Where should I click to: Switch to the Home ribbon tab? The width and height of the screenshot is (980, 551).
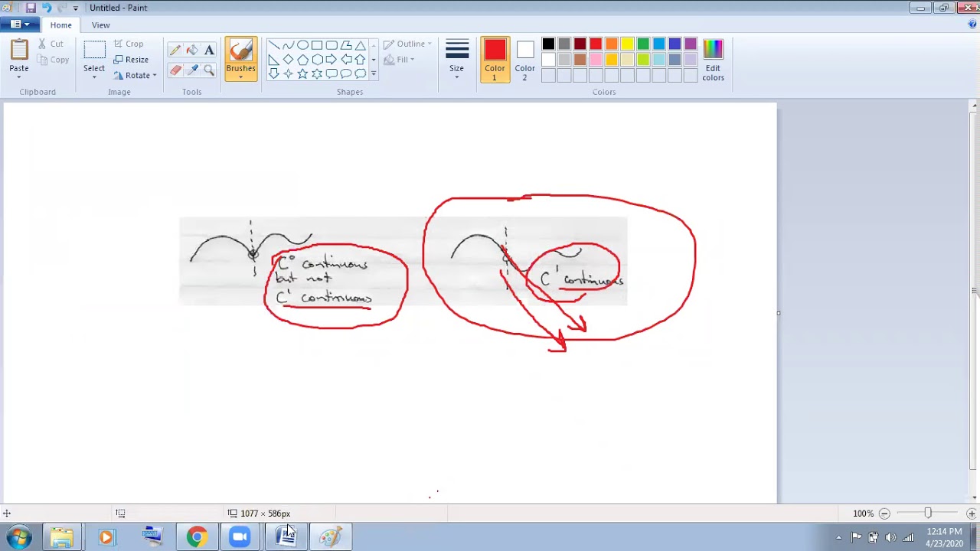click(60, 24)
